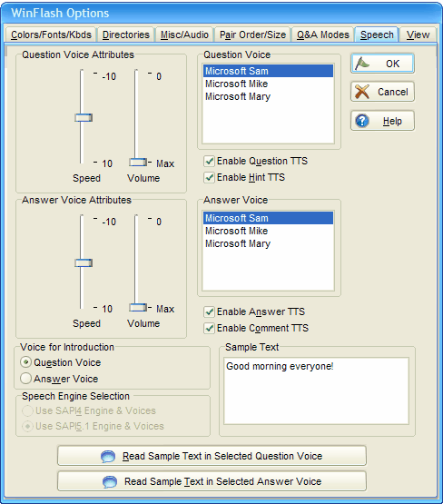This screenshot has width=443, height=504.
Task: Switch to Pair Order/Size tab
Action: tap(252, 35)
